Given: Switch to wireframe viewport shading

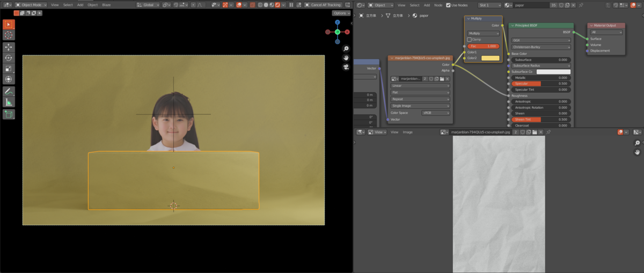Looking at the screenshot, I should point(260,5).
